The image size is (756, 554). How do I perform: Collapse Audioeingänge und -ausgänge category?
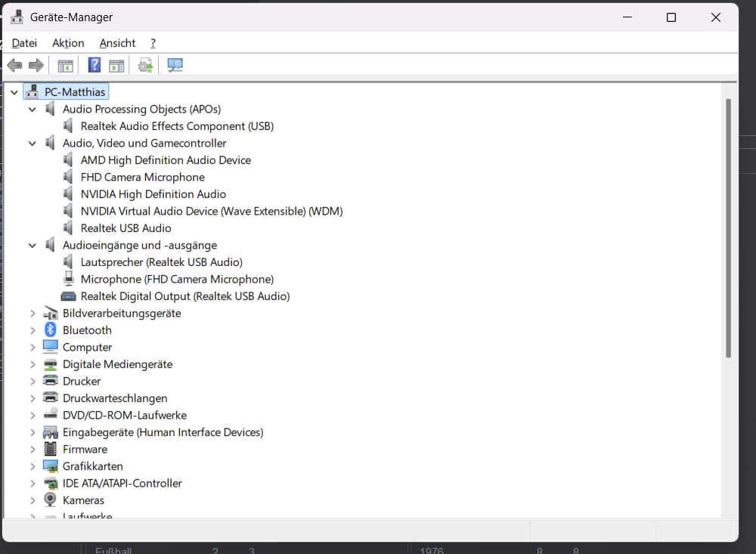33,246
